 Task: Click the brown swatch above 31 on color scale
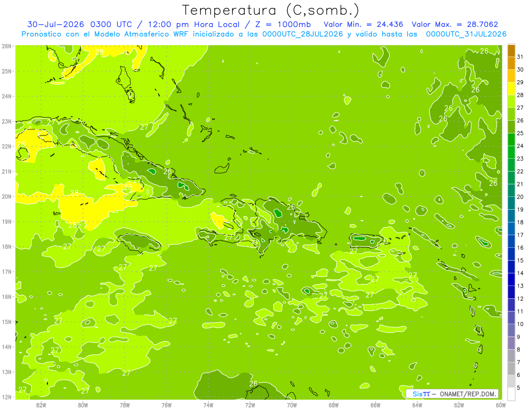pyautogui.click(x=511, y=51)
